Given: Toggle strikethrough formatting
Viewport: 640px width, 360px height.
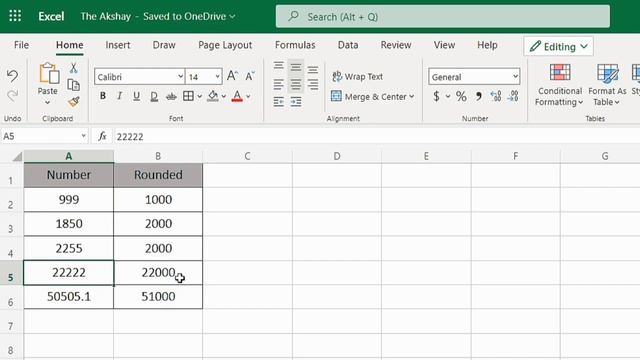Looking at the screenshot, I should tap(171, 97).
